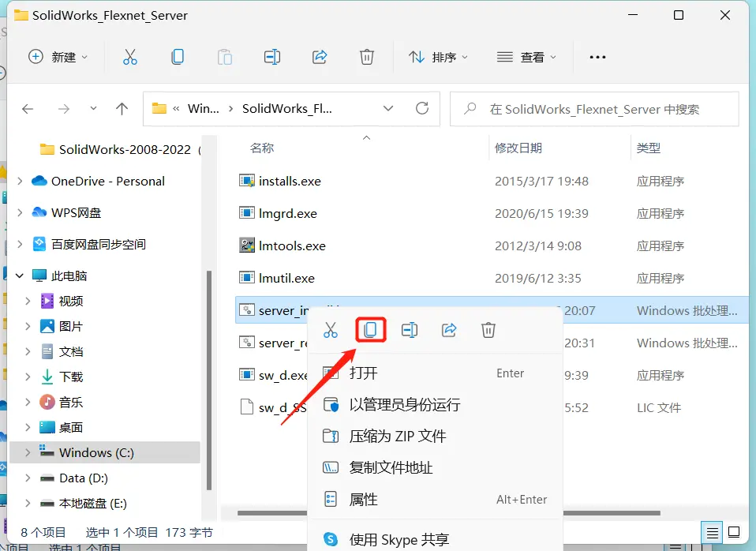
Task: Switch to large icons view in status bar
Action: click(x=734, y=532)
